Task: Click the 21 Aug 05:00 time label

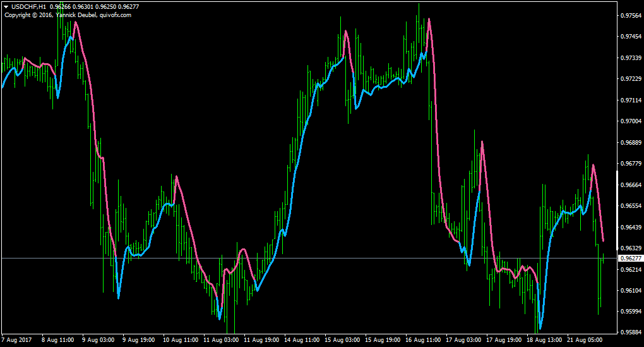Action: (585, 340)
